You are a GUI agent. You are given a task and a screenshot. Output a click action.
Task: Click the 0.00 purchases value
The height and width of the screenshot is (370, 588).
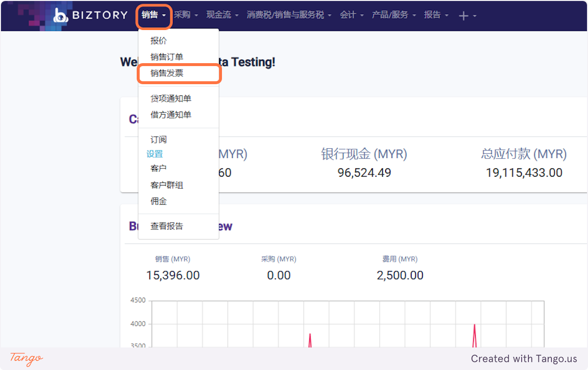click(279, 276)
